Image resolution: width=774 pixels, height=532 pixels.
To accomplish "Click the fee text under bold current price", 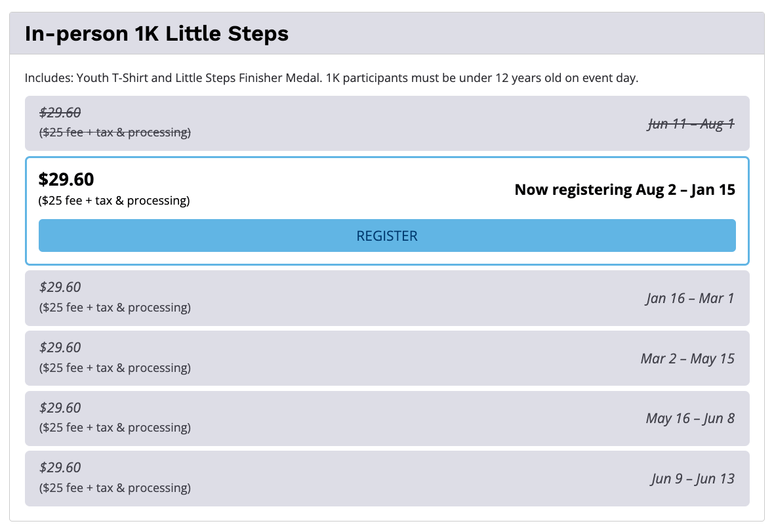I will click(115, 201).
